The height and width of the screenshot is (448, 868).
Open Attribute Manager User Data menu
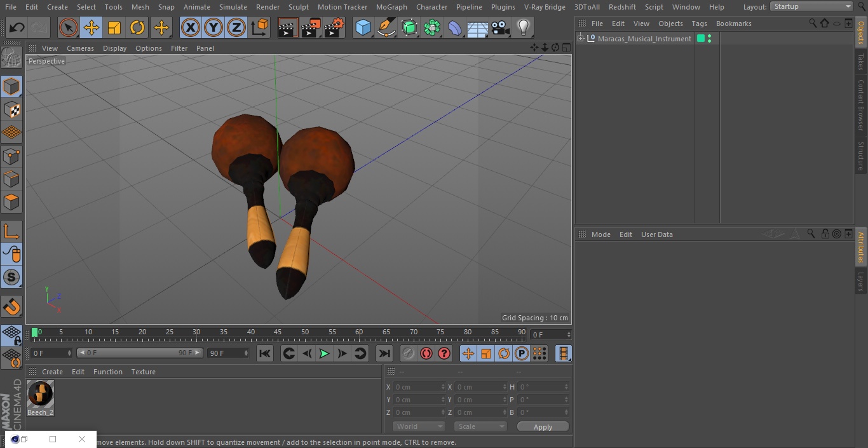pos(656,234)
